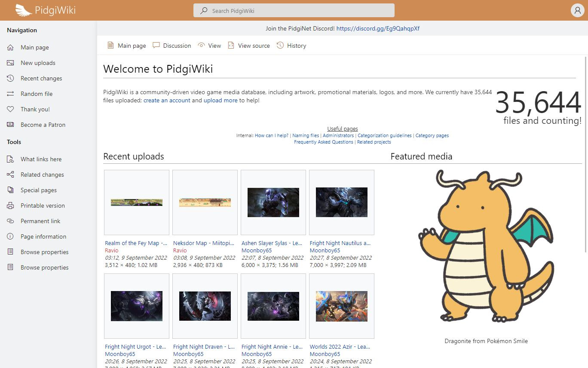Click the PidgiWiki bird logo
Viewport: 588px width, 368px height.
point(24,10)
